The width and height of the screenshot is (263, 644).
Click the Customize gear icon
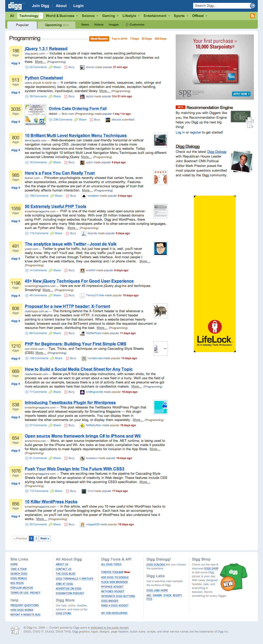(127, 25)
